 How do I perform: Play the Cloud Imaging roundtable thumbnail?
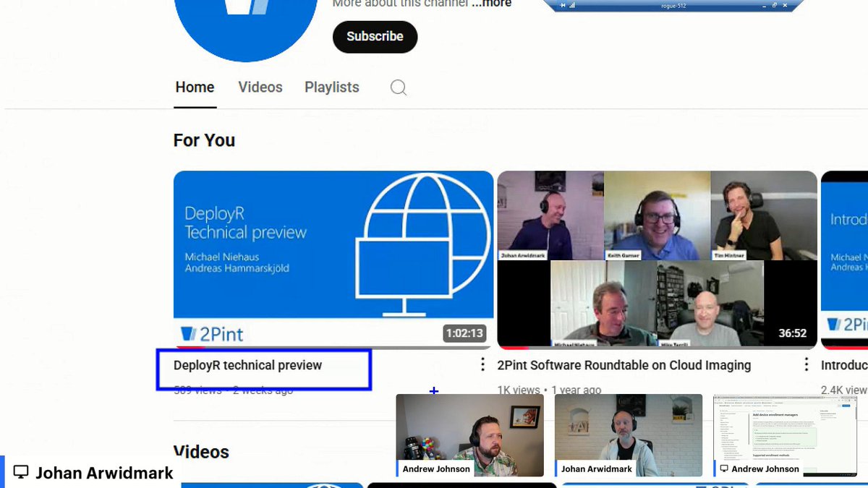coord(658,260)
